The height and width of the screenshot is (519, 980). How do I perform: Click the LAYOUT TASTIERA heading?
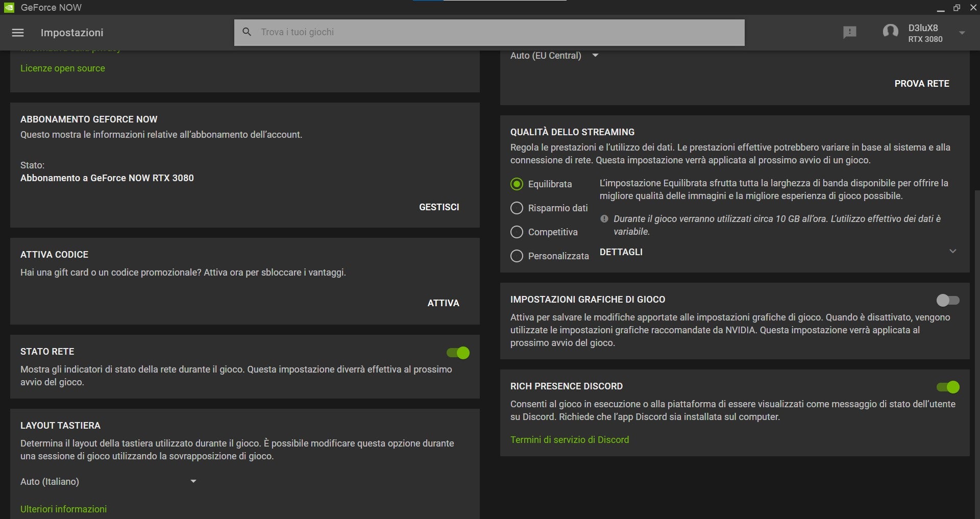60,426
